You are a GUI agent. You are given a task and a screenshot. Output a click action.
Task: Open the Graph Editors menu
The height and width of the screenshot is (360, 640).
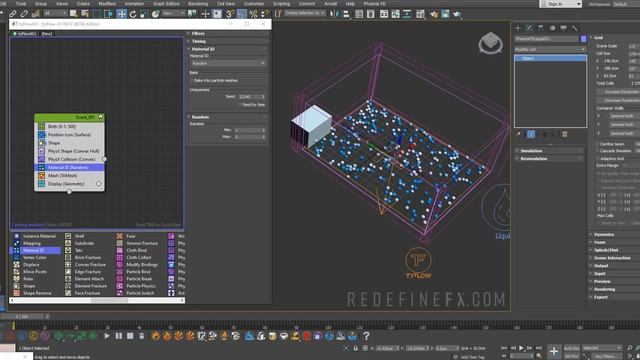coord(166,3)
